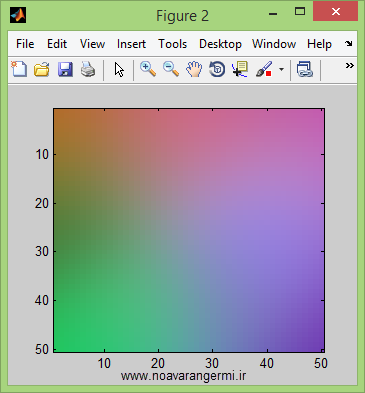This screenshot has width=365, height=393.
Task: Close the Figure 2 window
Action: click(x=335, y=12)
